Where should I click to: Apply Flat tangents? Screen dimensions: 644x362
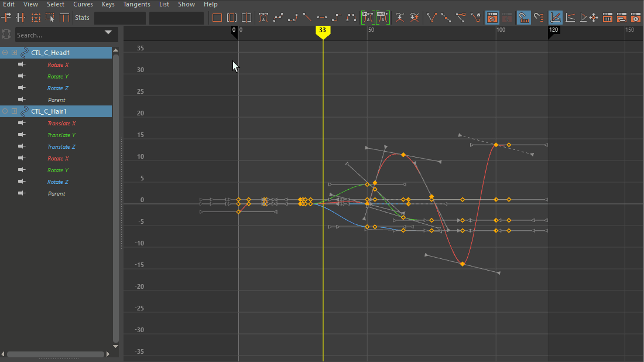click(322, 18)
